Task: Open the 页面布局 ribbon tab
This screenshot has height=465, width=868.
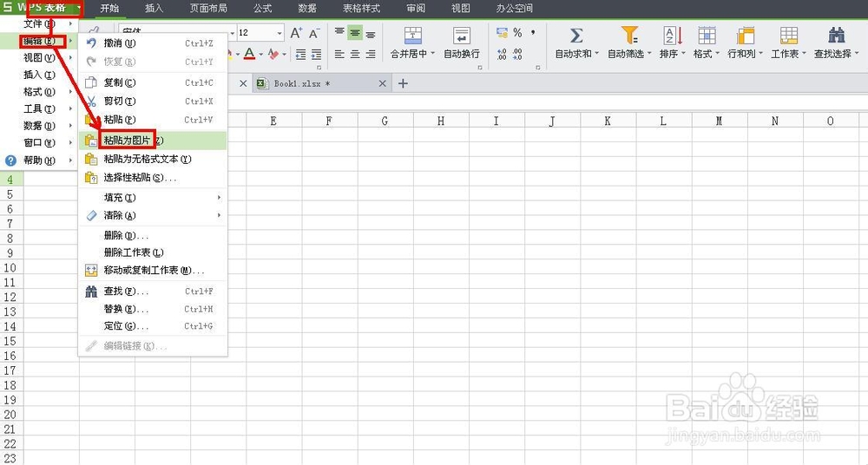Action: click(208, 9)
